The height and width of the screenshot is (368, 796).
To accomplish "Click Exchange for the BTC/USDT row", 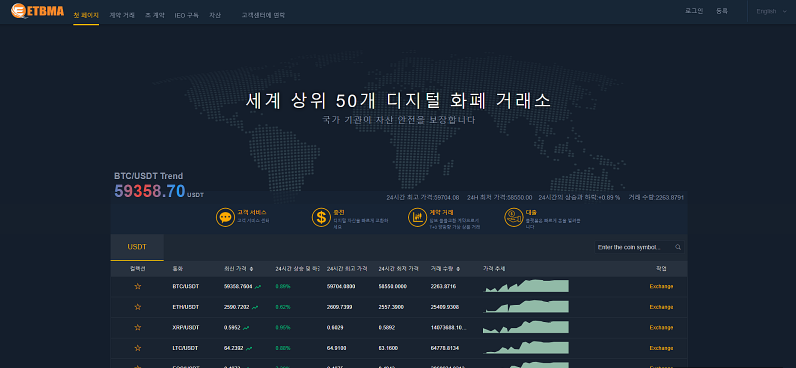I will [x=661, y=286].
